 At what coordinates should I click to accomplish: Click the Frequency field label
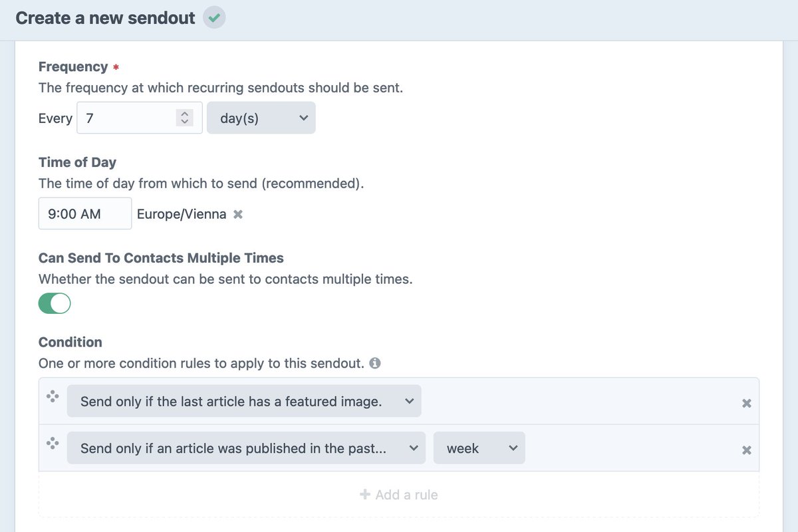73,66
